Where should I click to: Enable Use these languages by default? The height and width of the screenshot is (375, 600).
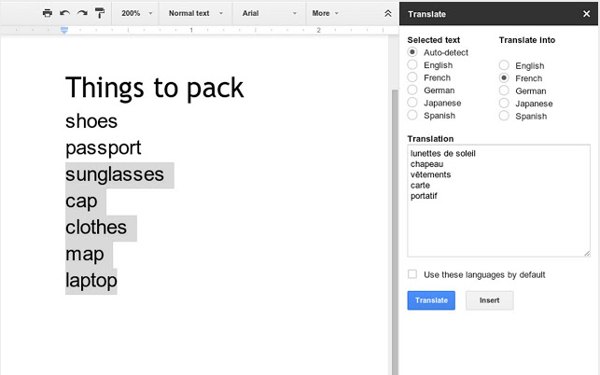coord(412,274)
